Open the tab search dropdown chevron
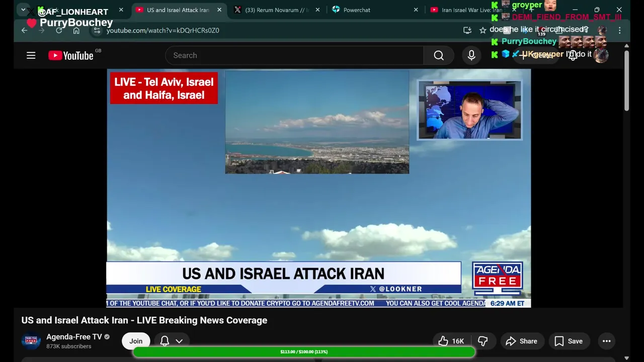The height and width of the screenshot is (362, 644). click(23, 10)
